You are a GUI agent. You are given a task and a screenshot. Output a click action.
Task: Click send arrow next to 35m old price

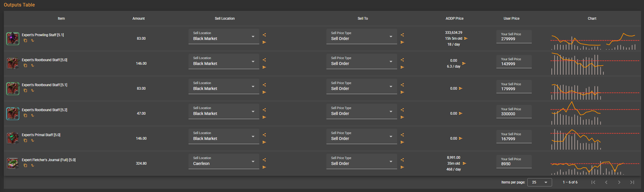tap(465, 163)
